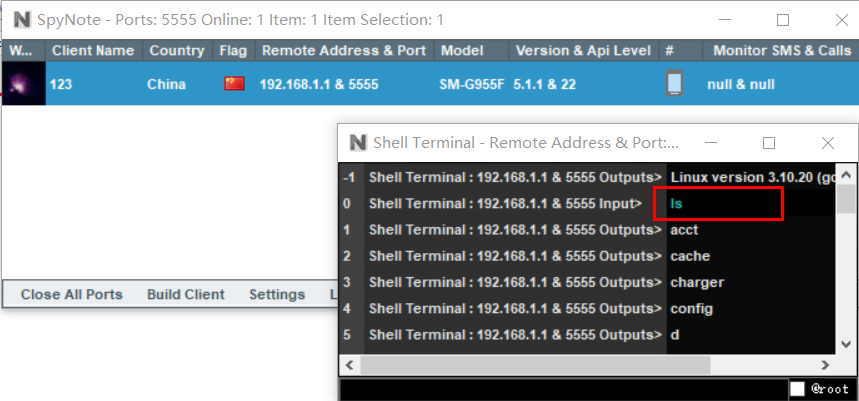Click the client wallpaper thumbnail for 123
The width and height of the screenshot is (859, 401).
pyautogui.click(x=24, y=84)
